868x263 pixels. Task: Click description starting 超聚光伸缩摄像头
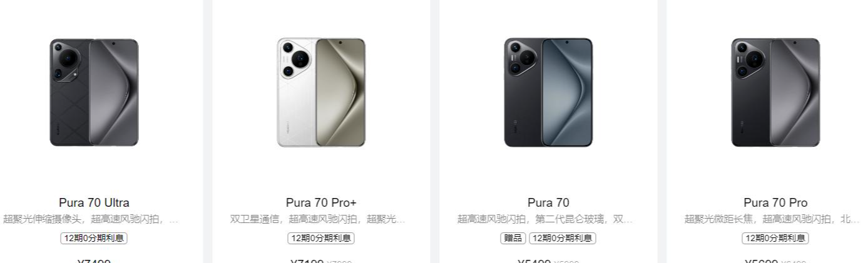pyautogui.click(x=91, y=219)
